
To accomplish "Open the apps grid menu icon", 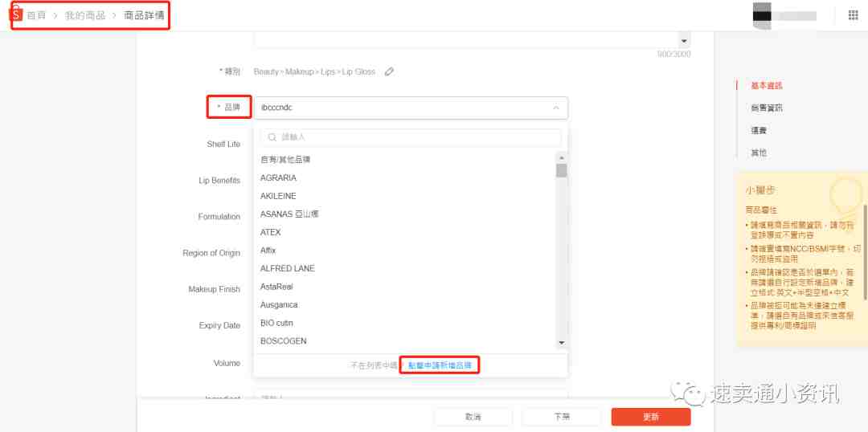I will click(x=853, y=15).
